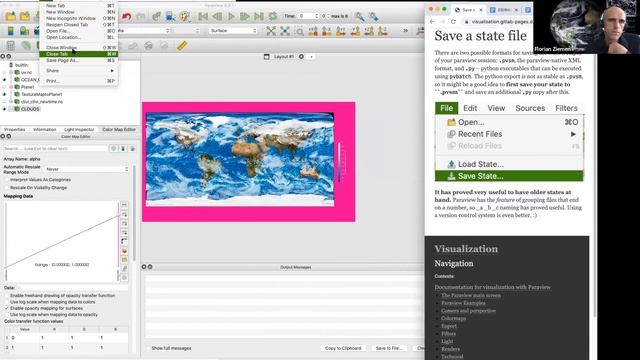Click the yellow ruler icon
The width and height of the screenshot is (640, 360).
point(182,45)
